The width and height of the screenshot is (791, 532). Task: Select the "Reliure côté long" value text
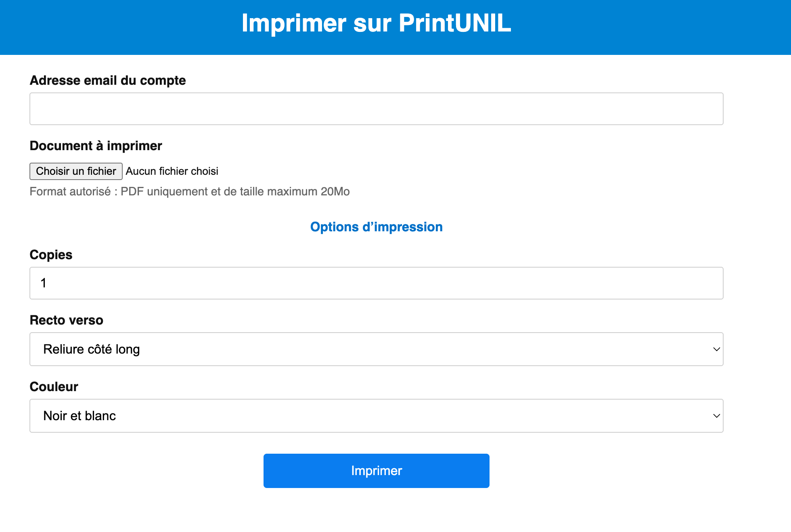point(92,349)
